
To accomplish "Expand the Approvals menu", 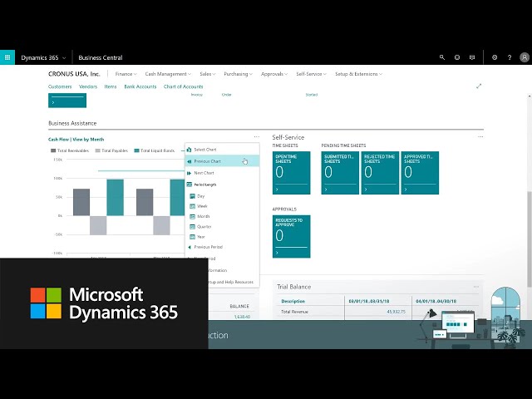I will coord(274,74).
